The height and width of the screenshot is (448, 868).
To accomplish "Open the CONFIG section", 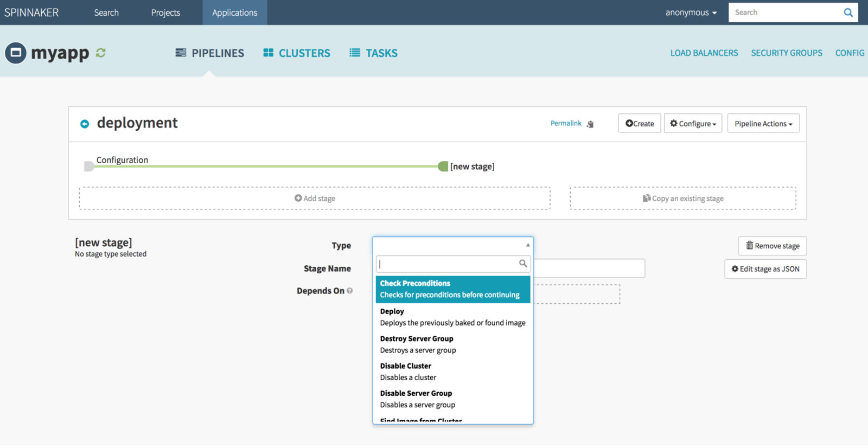I will (850, 53).
